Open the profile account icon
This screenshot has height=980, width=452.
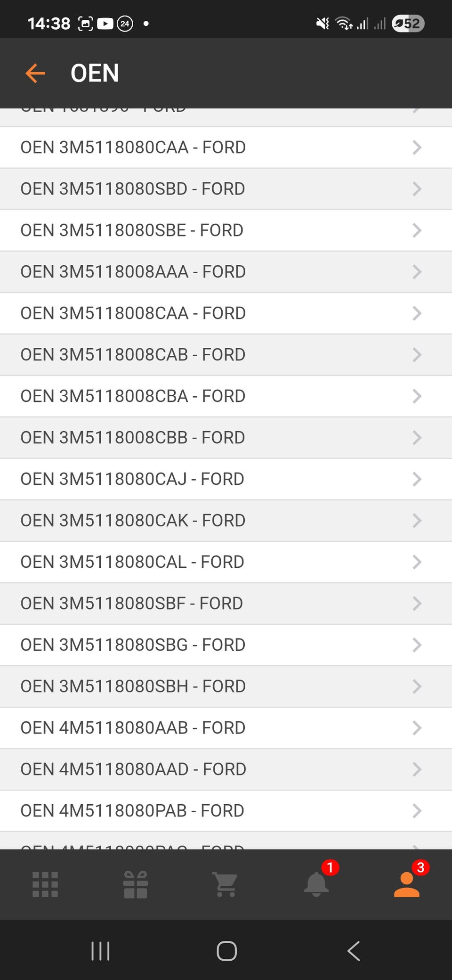pyautogui.click(x=408, y=883)
